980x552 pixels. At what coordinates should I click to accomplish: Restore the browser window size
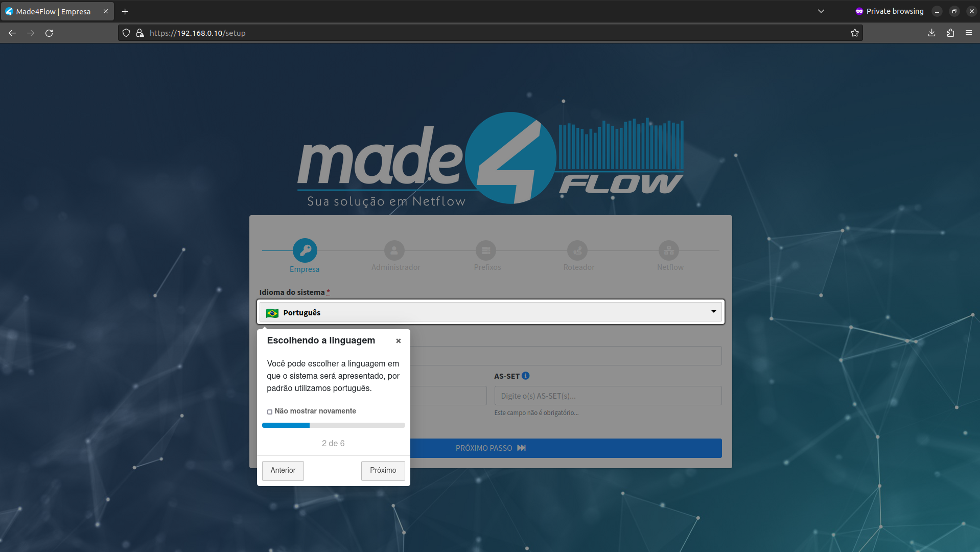954,11
